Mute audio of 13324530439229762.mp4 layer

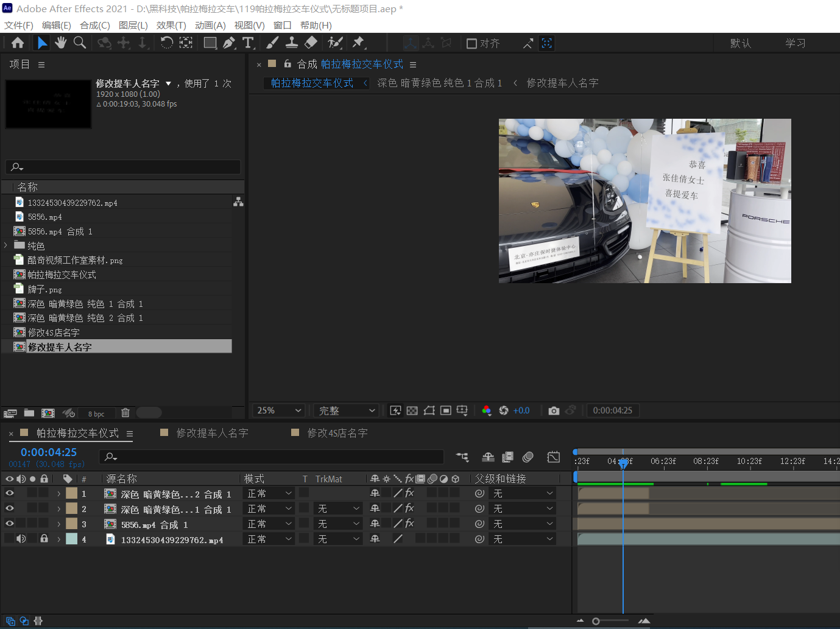(21, 539)
